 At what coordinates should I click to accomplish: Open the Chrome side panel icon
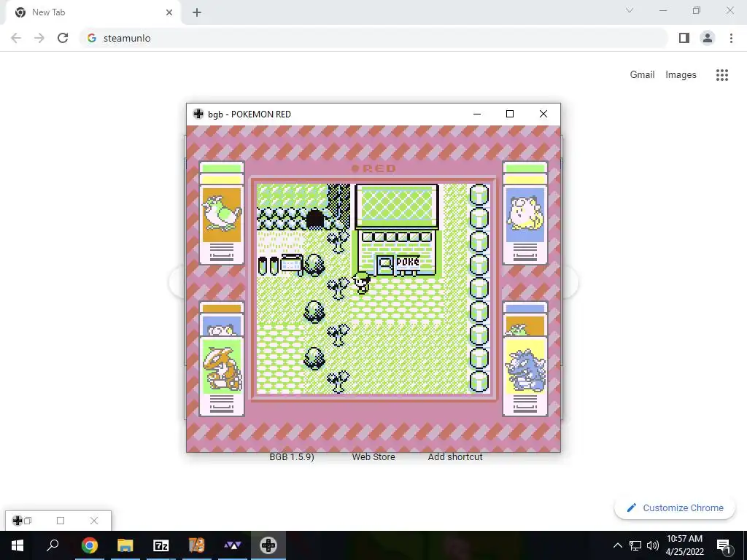(x=684, y=38)
